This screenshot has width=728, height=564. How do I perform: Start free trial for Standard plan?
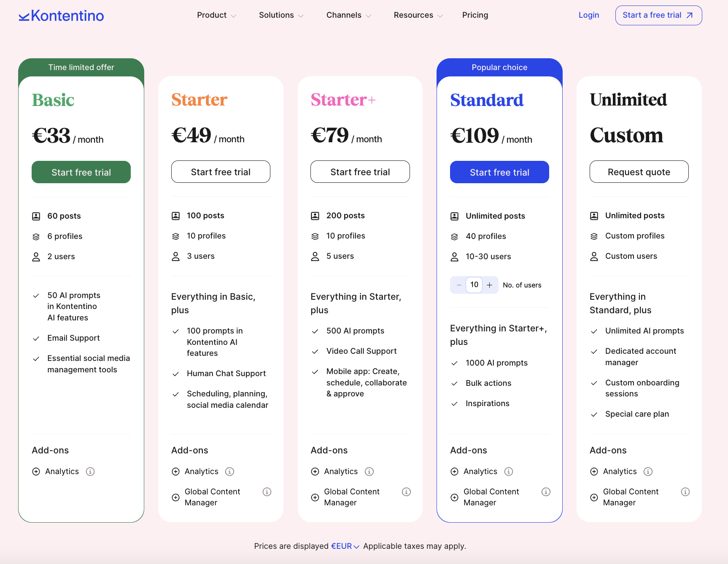[x=499, y=172]
